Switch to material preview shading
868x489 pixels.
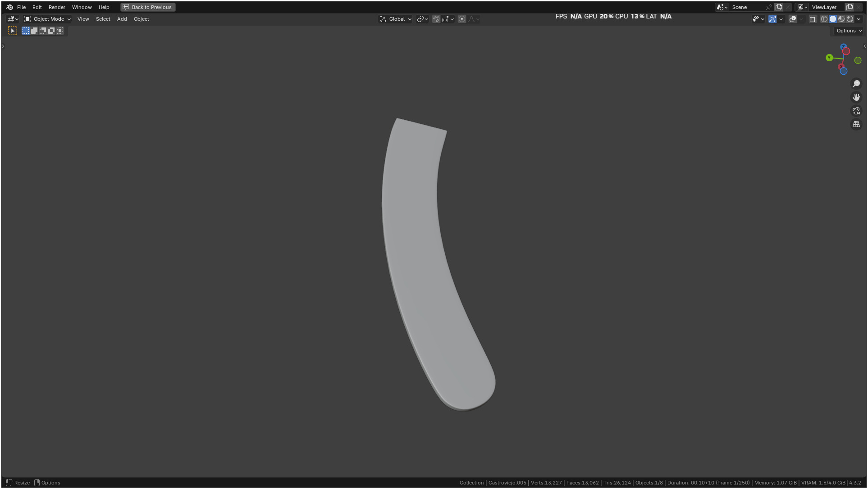[841, 19]
